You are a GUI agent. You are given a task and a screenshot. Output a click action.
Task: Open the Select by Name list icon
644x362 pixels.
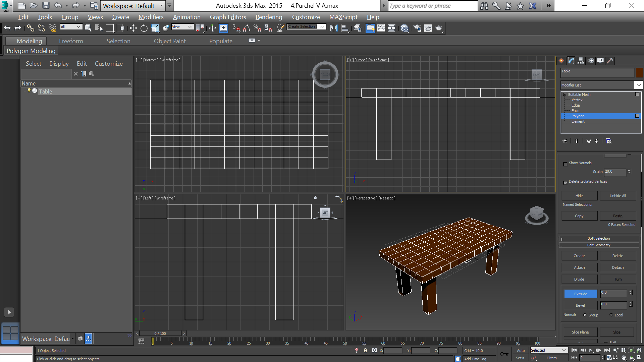[99, 28]
